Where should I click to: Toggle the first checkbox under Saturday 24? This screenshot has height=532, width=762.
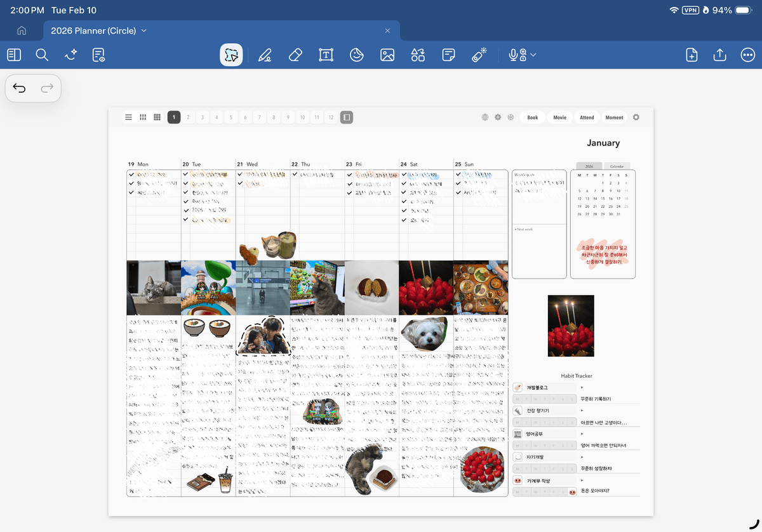click(404, 174)
